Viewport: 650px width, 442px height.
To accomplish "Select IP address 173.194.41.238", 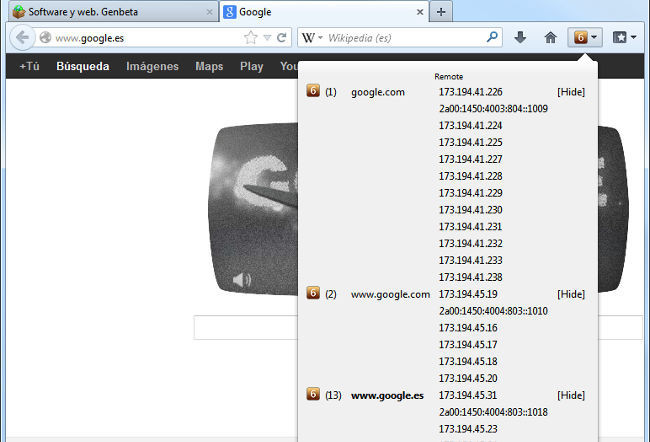I will [x=471, y=277].
